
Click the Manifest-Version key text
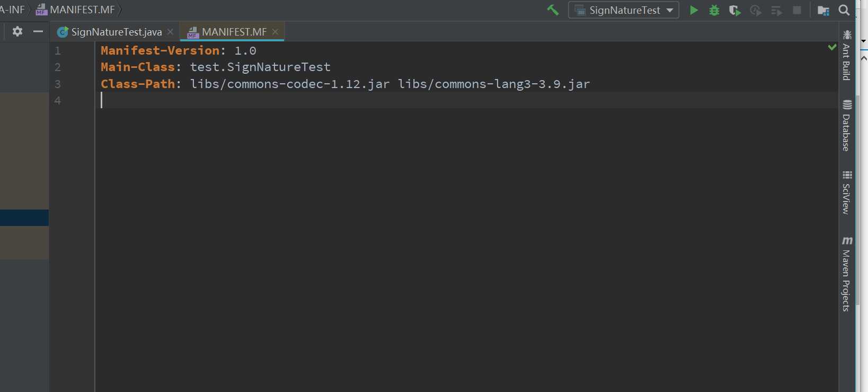pos(161,50)
